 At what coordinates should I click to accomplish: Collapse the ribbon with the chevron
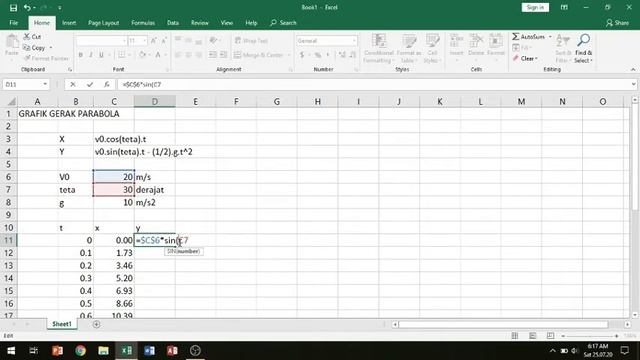(x=633, y=70)
